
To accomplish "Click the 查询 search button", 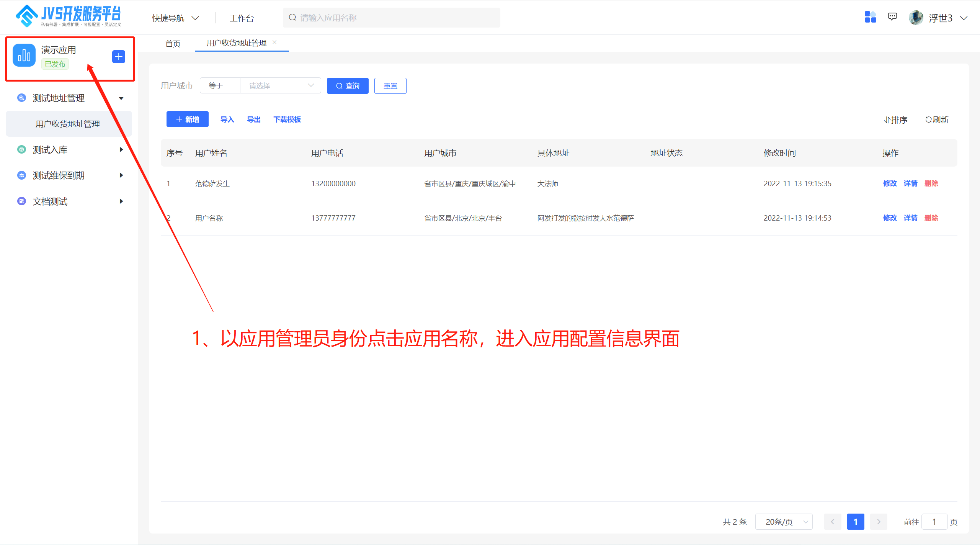I will click(x=348, y=86).
